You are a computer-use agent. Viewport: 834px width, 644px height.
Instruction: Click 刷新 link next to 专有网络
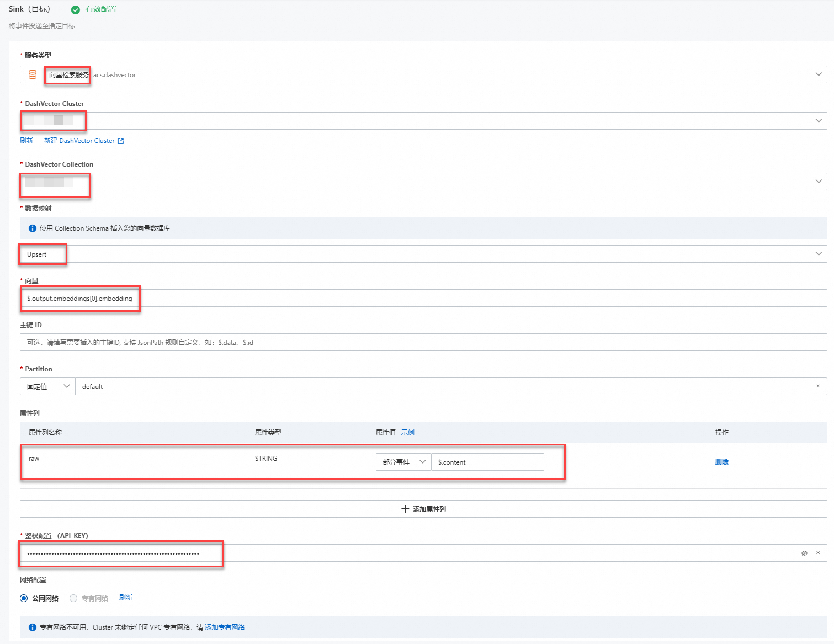pos(126,598)
